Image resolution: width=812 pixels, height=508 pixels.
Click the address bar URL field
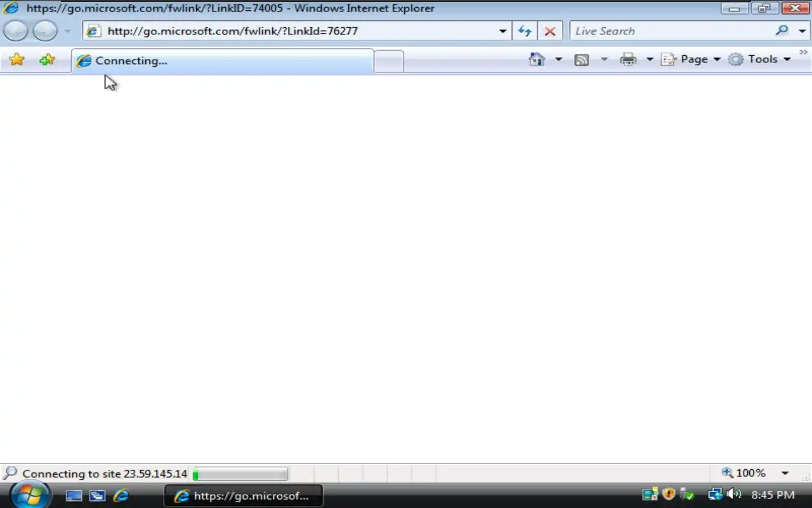289,30
